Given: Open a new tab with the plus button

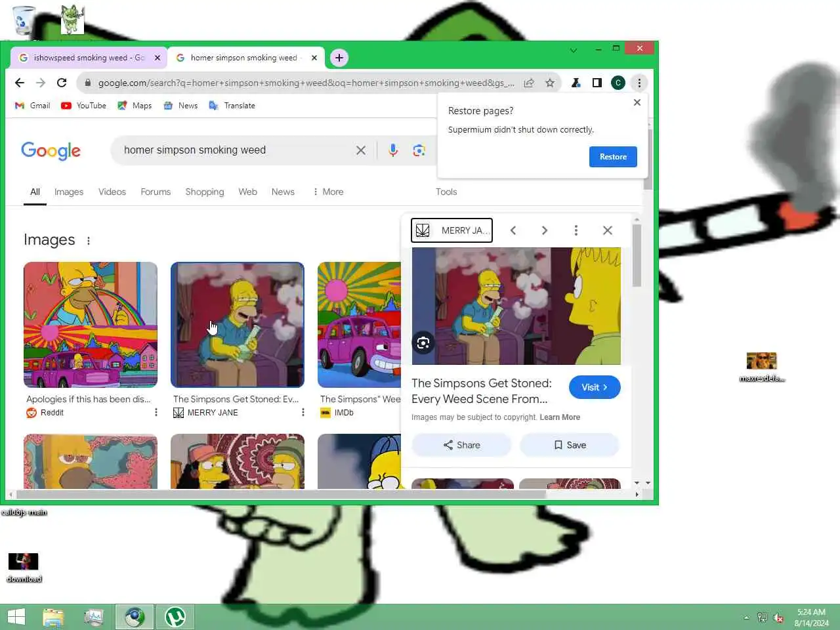Looking at the screenshot, I should click(x=339, y=58).
